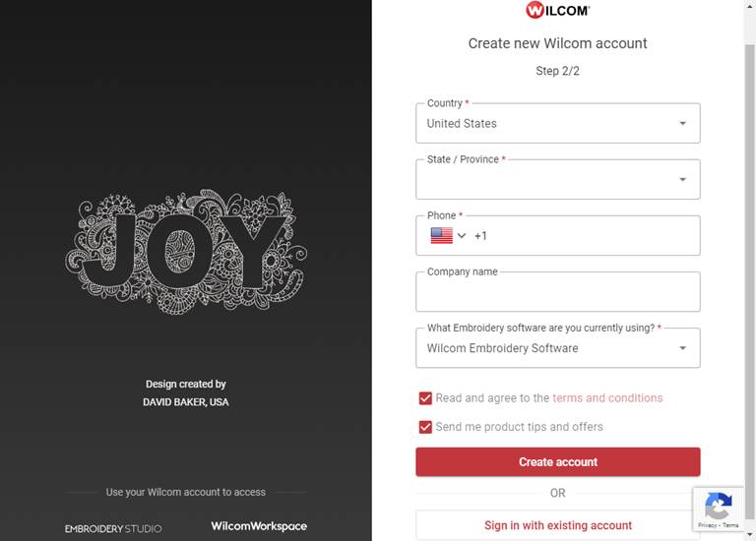
Task: Click the WilcomWorkspace logo
Action: coord(259,526)
